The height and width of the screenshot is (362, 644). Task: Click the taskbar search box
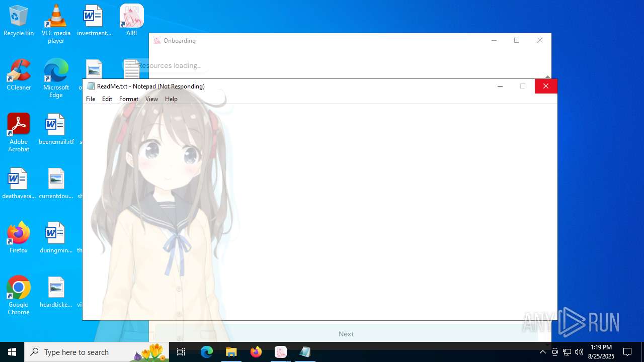[x=97, y=352]
